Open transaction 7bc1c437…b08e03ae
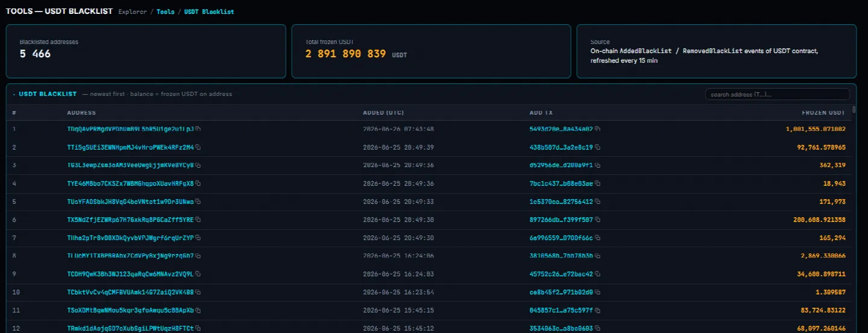Viewport: 868px width, 333px height. [x=561, y=183]
